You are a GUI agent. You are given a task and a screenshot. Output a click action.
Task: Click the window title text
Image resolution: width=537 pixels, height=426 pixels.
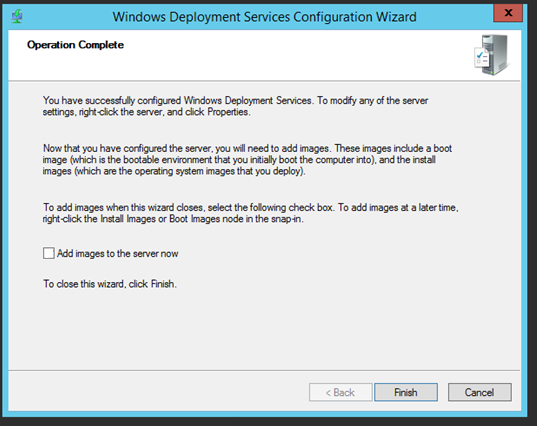[264, 17]
